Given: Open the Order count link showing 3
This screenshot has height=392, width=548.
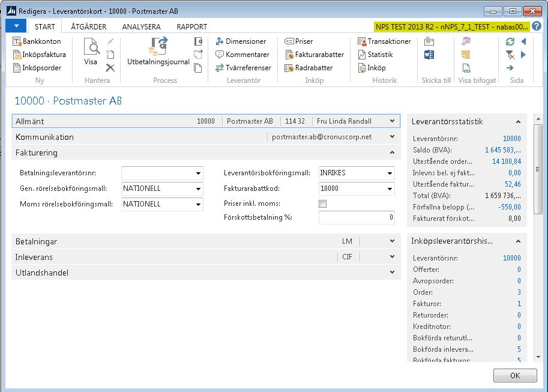Looking at the screenshot, I should point(519,292).
